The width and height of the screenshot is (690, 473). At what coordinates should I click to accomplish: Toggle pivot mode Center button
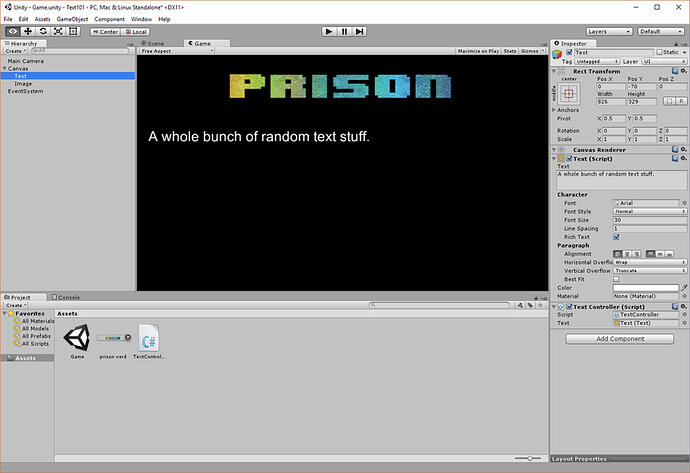105,32
